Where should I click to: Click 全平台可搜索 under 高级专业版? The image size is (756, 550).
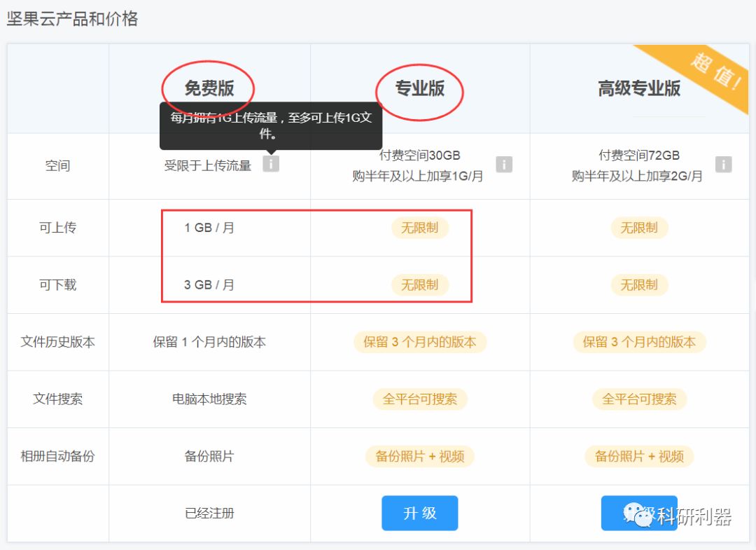[639, 399]
